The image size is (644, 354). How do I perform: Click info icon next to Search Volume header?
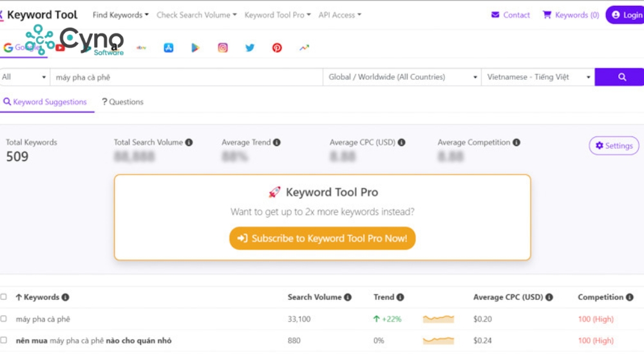pos(348,297)
